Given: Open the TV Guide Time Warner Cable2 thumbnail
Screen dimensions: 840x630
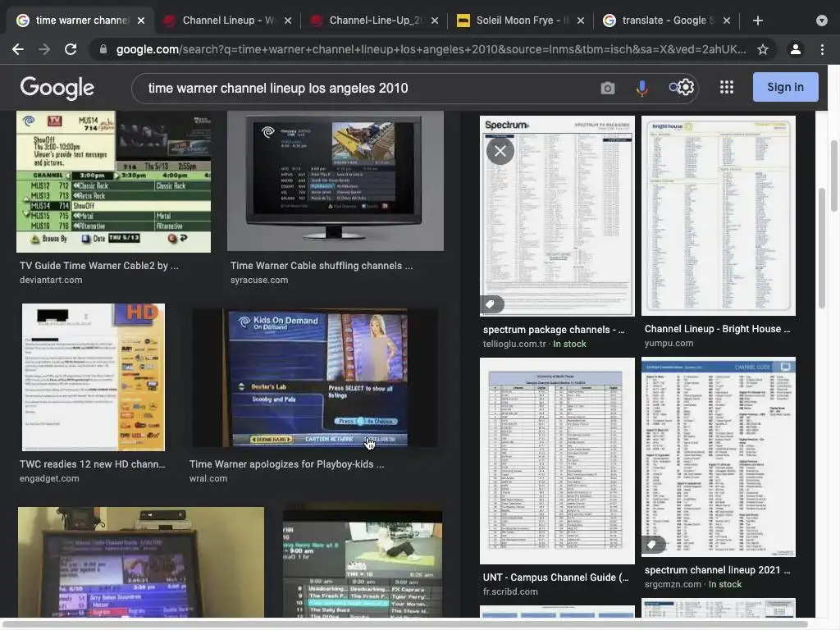Looking at the screenshot, I should click(113, 181).
